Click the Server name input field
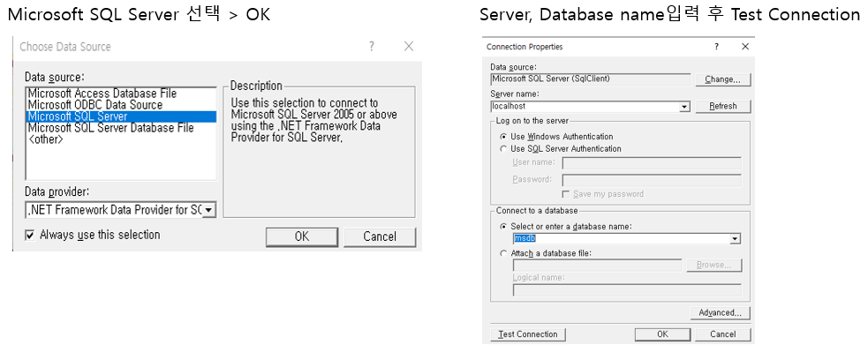 (x=585, y=106)
